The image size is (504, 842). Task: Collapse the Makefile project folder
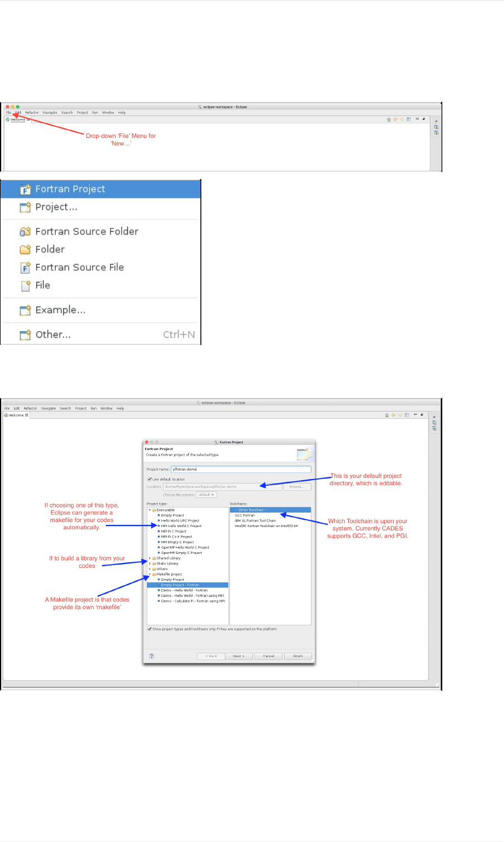150,574
